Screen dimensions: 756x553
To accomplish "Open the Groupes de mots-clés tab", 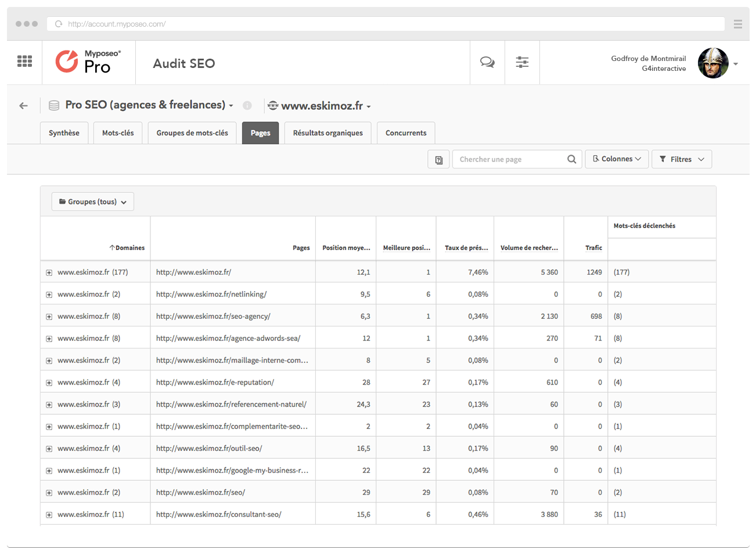I will [x=192, y=133].
